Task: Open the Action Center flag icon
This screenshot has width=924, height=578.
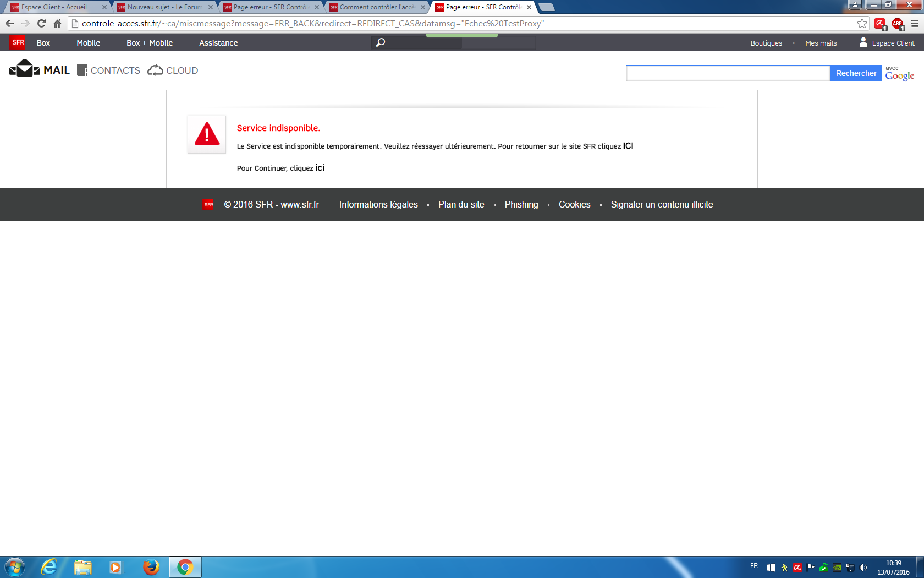Action: pos(811,568)
